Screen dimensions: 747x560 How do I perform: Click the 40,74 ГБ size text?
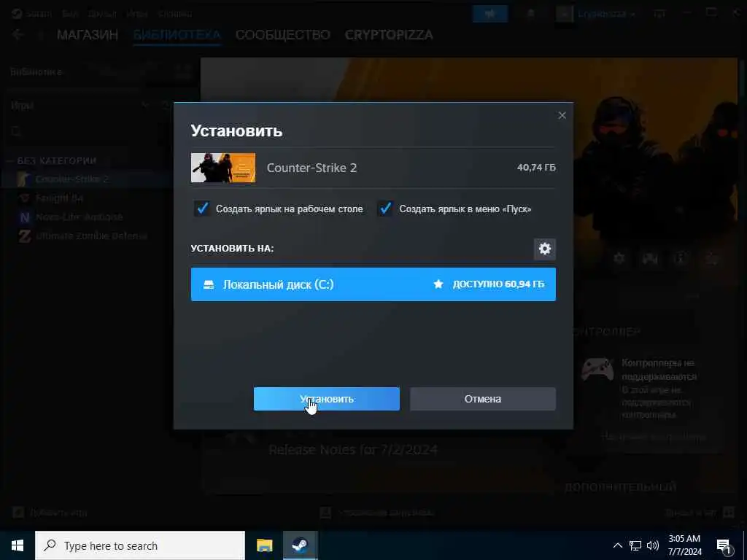tap(536, 168)
